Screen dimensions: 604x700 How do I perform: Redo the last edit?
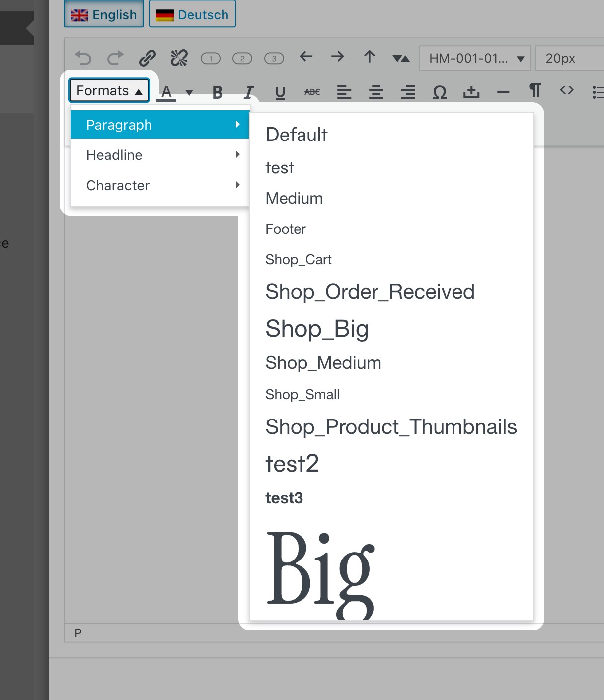[x=115, y=58]
